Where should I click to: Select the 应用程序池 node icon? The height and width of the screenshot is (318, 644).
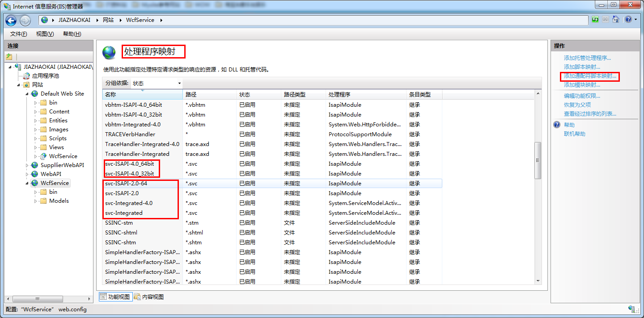[26, 76]
